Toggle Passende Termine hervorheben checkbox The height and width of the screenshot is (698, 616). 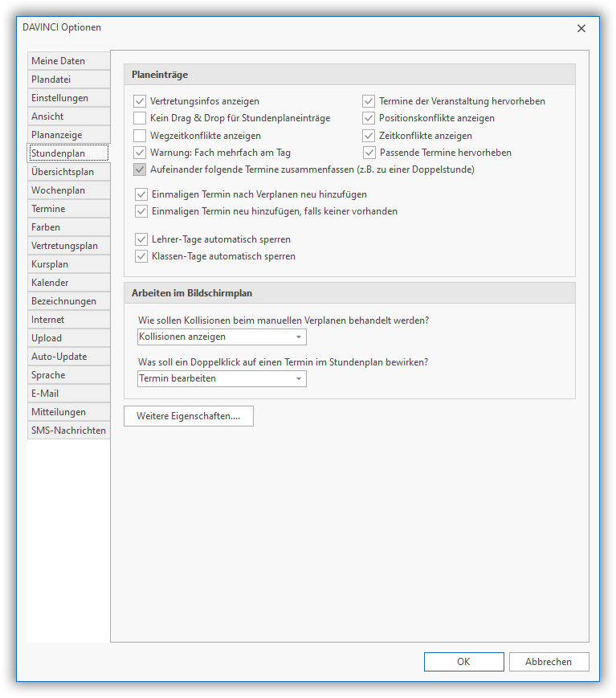[369, 153]
